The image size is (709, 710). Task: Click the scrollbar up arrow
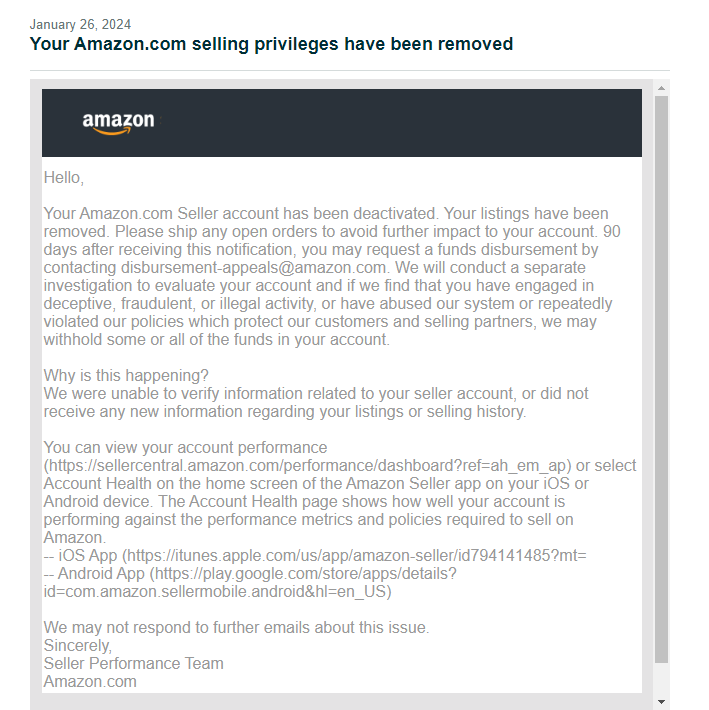coord(661,88)
